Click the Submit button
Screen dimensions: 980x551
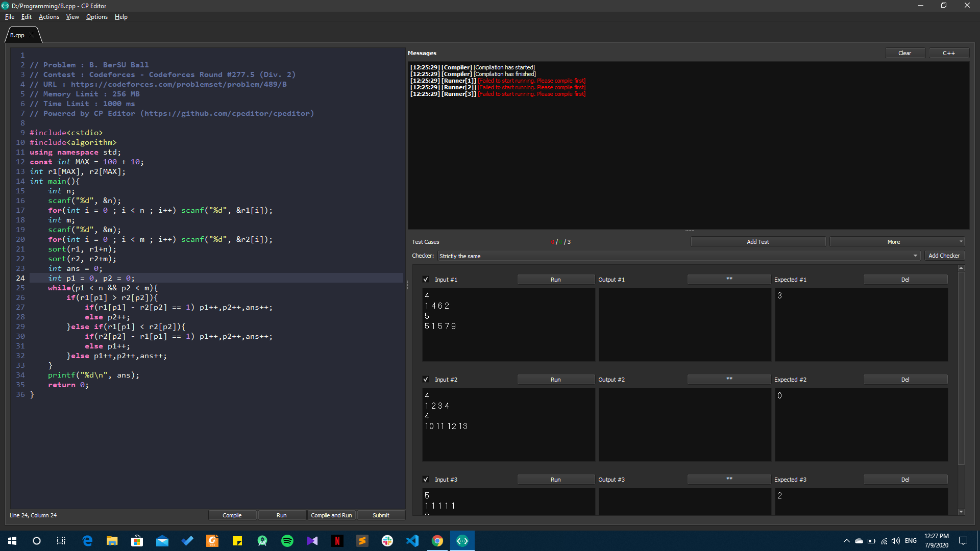point(381,515)
